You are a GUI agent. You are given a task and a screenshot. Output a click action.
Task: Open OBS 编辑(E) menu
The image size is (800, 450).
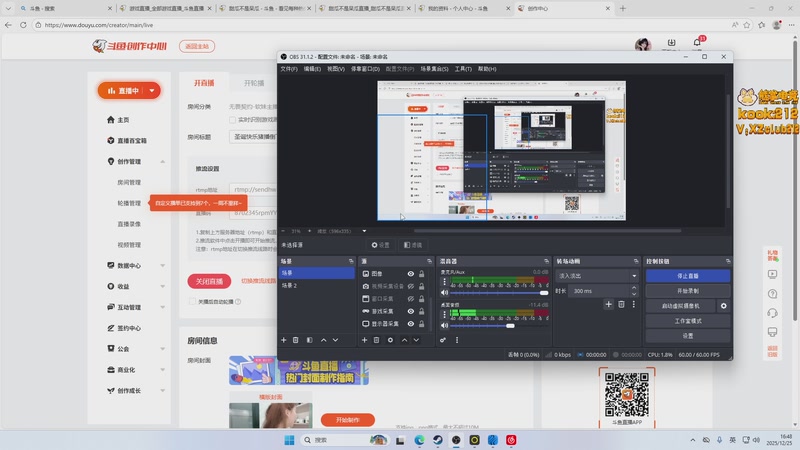pyautogui.click(x=312, y=69)
